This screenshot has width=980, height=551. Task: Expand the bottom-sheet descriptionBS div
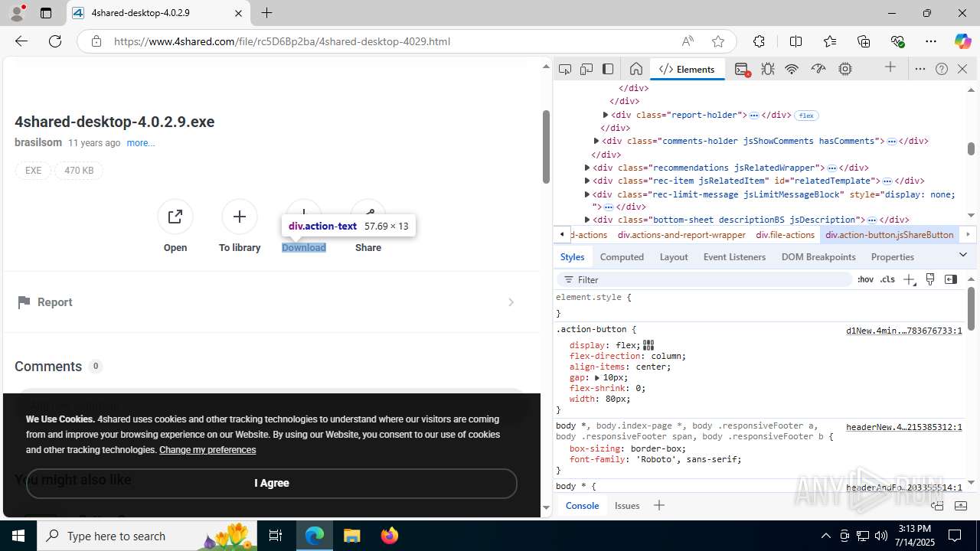pos(587,220)
